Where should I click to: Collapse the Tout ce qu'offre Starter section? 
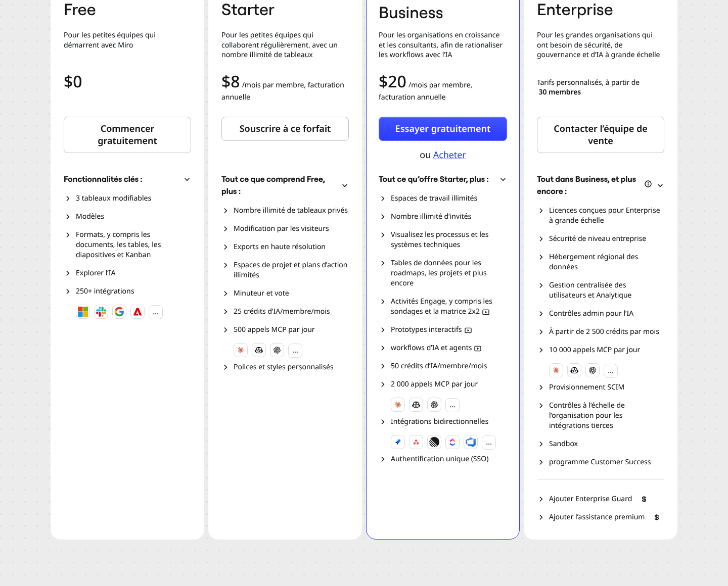point(503,179)
